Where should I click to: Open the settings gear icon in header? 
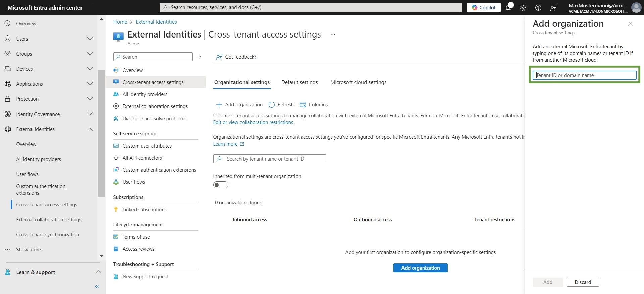(523, 8)
